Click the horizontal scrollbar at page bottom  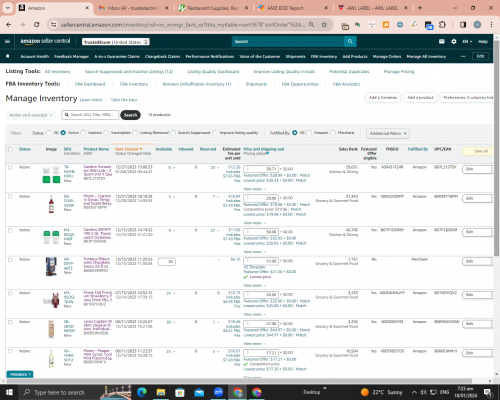click(239, 380)
